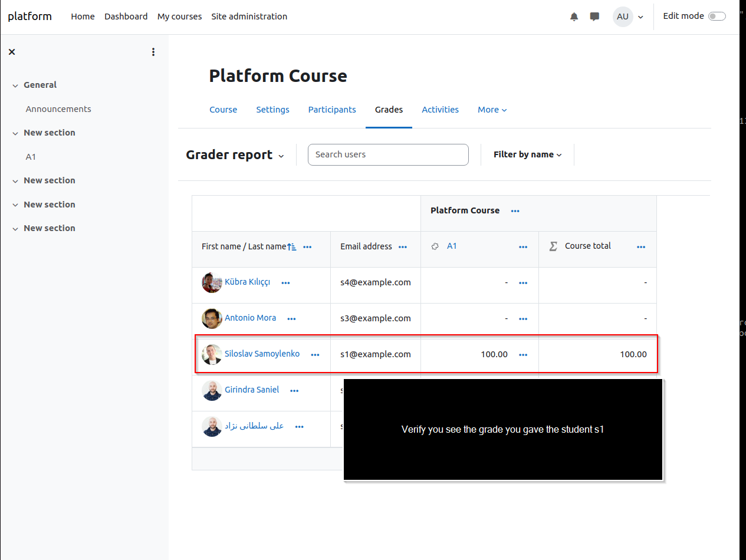This screenshot has height=560, width=746.
Task: Click the AU user avatar
Action: pos(623,17)
